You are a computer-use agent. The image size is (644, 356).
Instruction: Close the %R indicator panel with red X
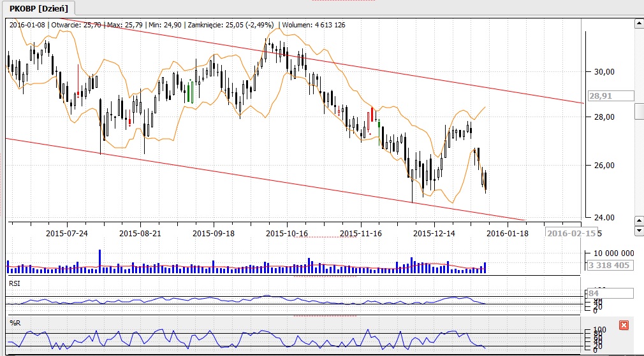click(624, 325)
